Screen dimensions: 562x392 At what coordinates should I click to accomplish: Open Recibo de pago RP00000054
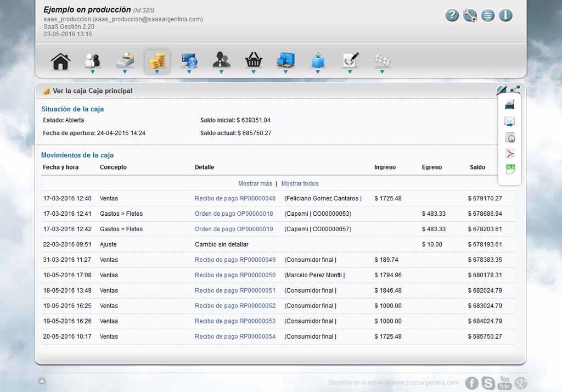tap(235, 337)
